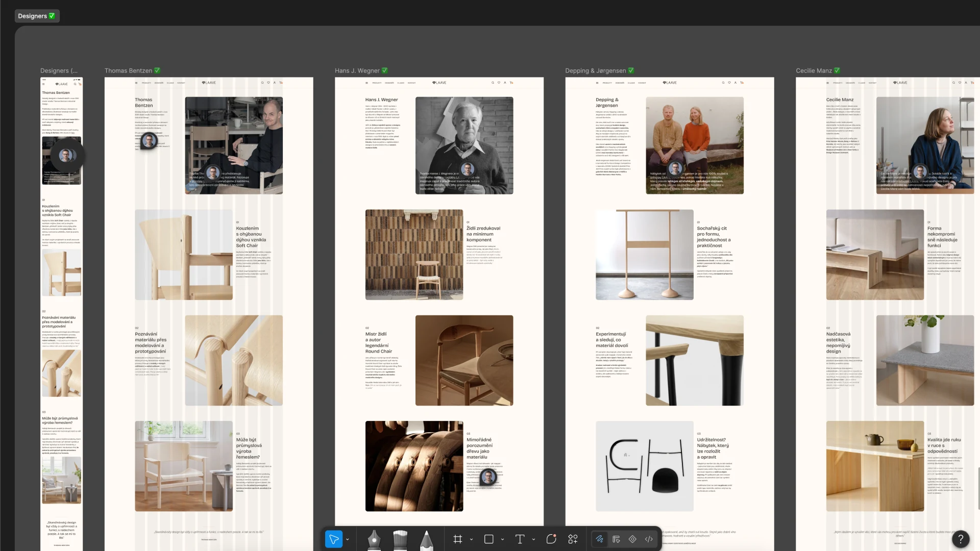
Task: Open the shape tools dropdown arrow
Action: 502,539
